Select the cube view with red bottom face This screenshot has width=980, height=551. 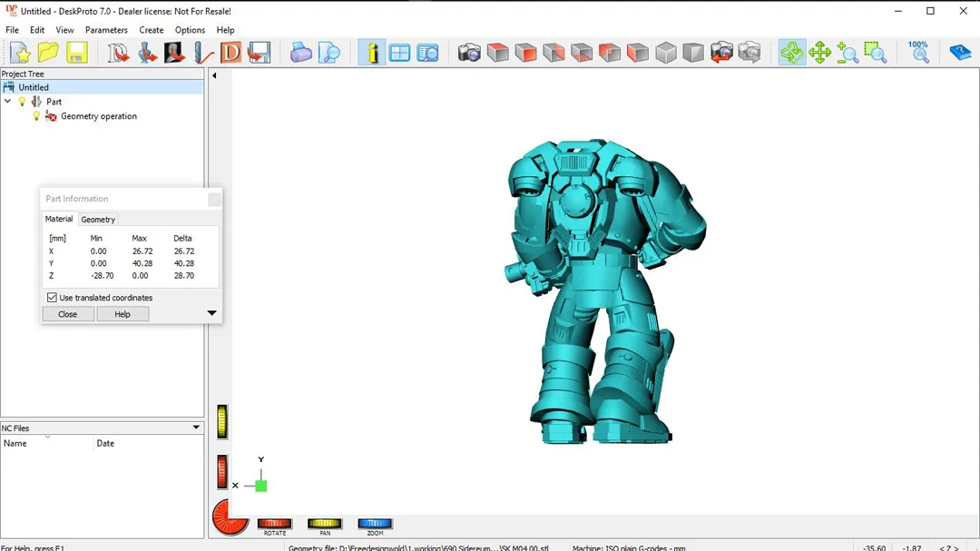coord(582,53)
